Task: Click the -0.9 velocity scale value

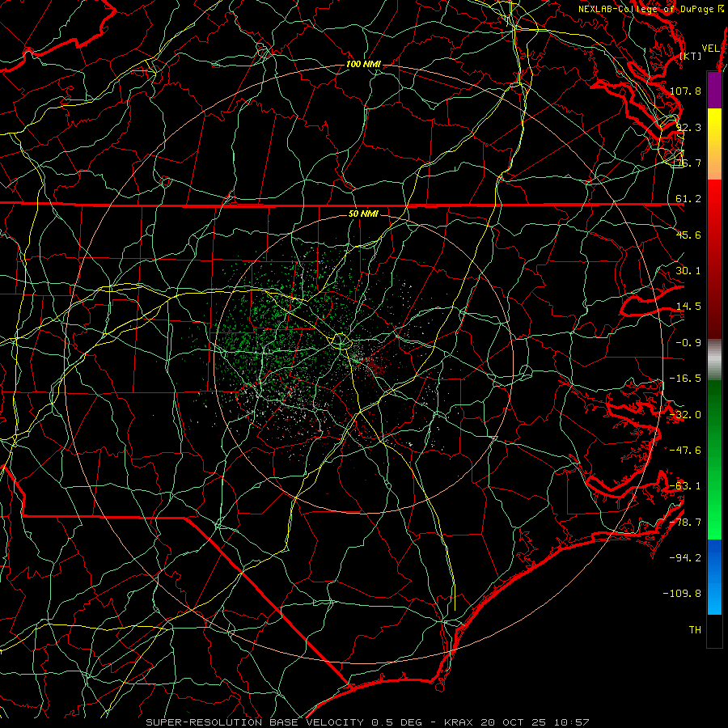Action: [688, 343]
